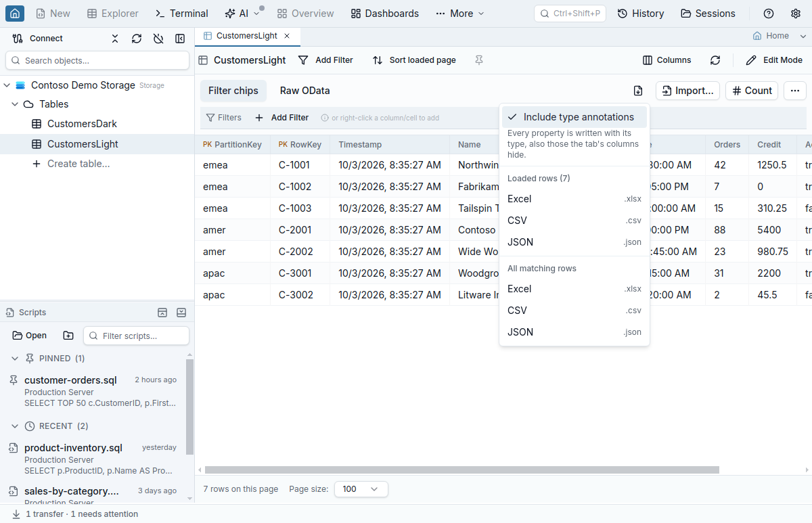812x523 pixels.
Task: Export all matching rows as CSV
Action: [574, 311]
